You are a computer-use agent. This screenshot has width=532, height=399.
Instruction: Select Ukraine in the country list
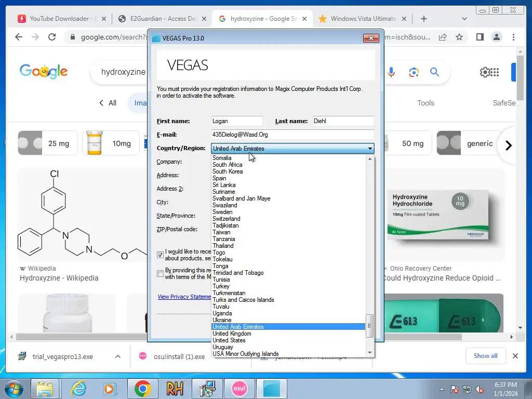click(x=288, y=320)
